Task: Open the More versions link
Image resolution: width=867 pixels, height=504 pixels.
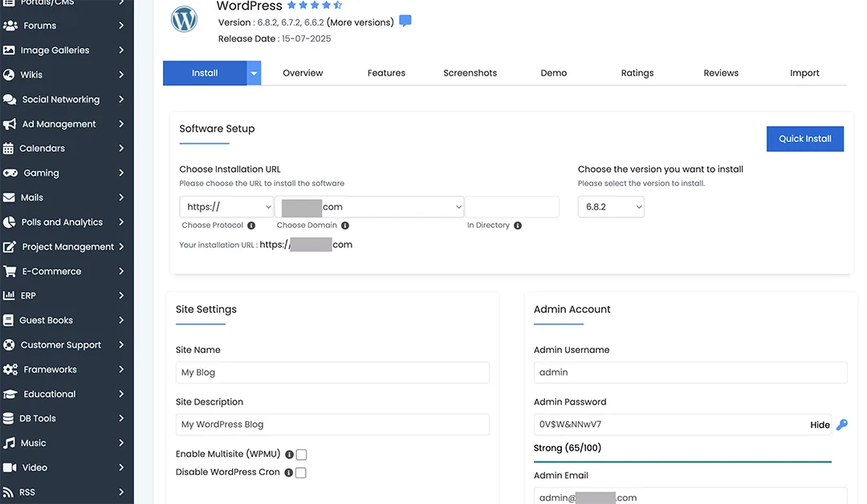Action: coord(360,22)
